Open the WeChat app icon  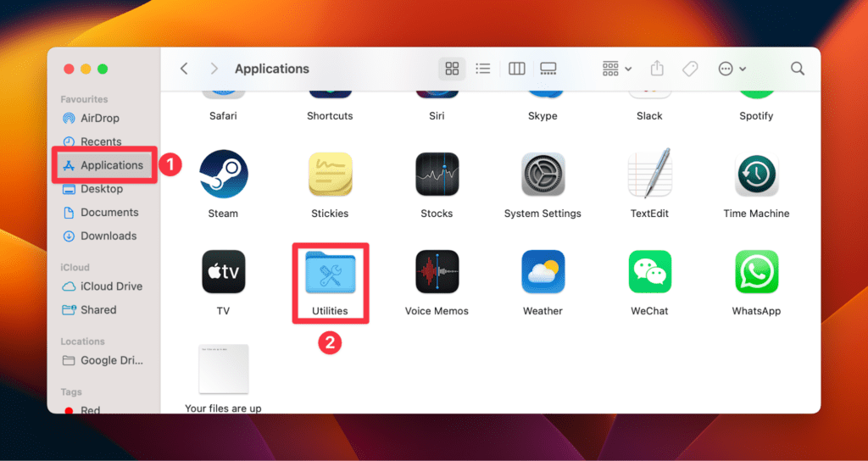coord(650,271)
